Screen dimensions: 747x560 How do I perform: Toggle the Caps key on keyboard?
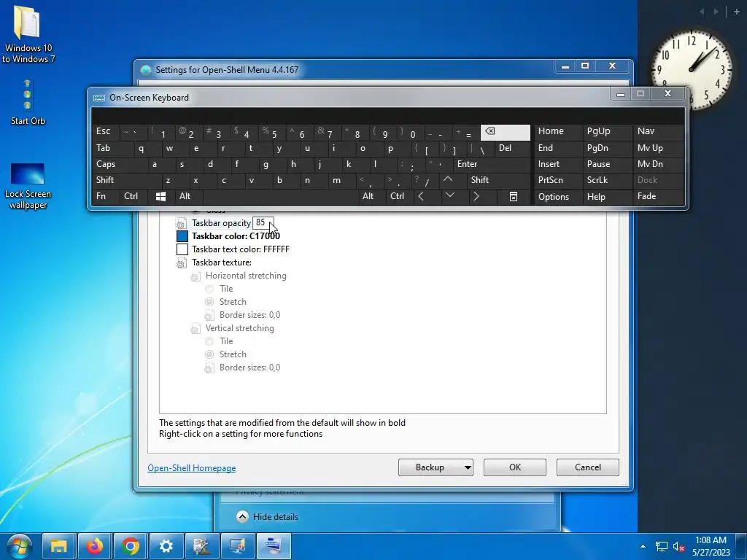tap(118, 164)
